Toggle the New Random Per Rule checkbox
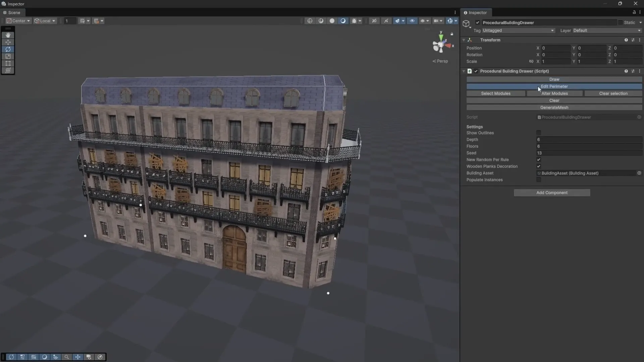 pos(538,160)
